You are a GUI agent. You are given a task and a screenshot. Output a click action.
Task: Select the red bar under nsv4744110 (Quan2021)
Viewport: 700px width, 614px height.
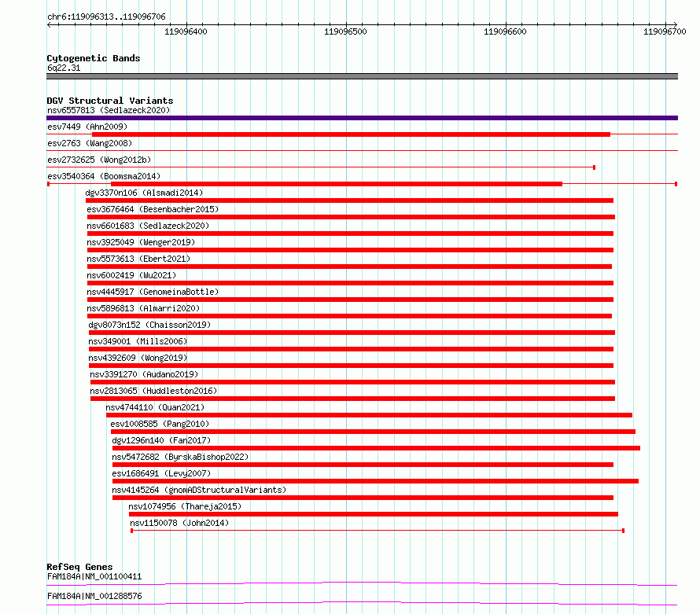click(x=369, y=415)
